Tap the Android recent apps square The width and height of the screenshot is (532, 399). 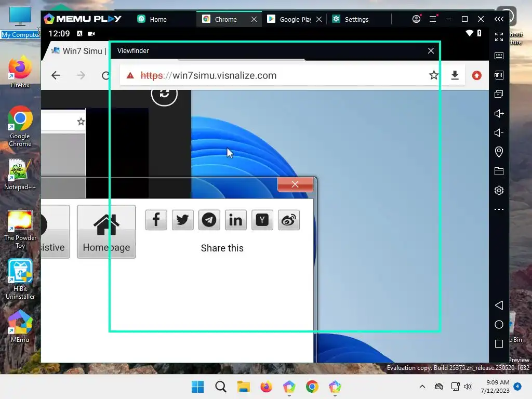click(499, 344)
